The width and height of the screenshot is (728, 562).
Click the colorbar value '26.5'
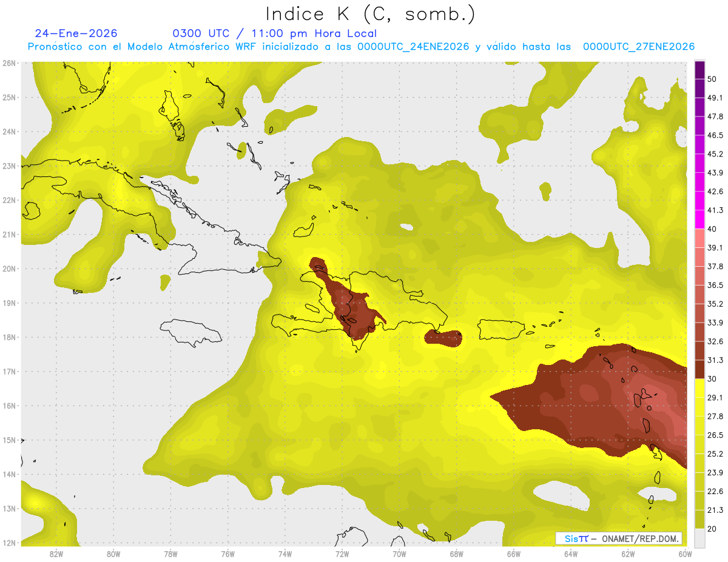click(715, 435)
